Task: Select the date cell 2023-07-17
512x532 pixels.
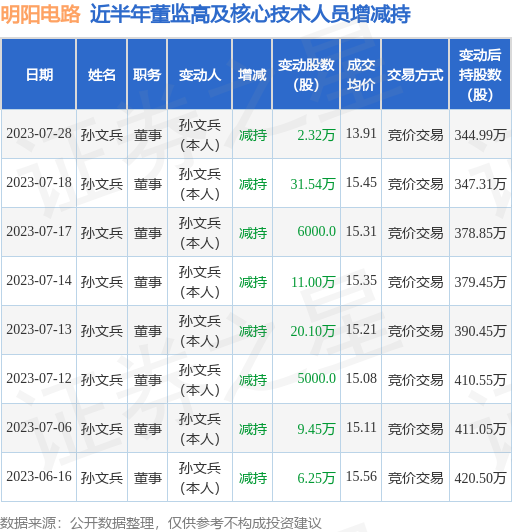Action: (39, 231)
